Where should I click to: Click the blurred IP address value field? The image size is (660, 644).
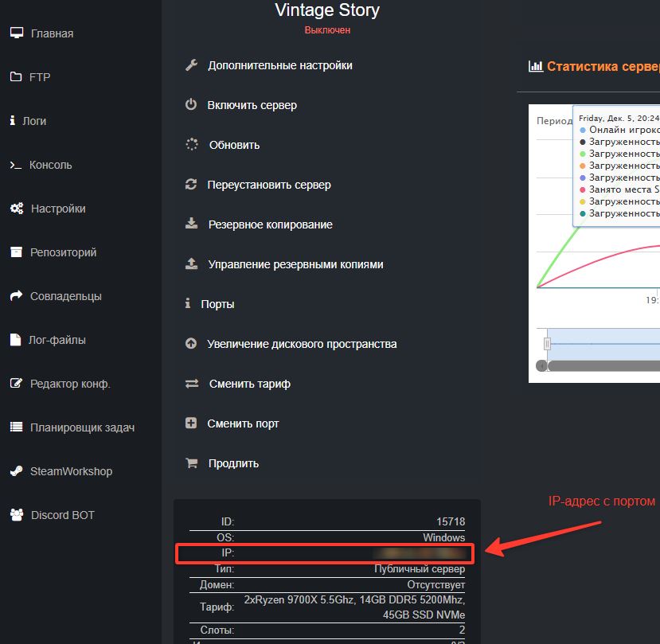(420, 552)
